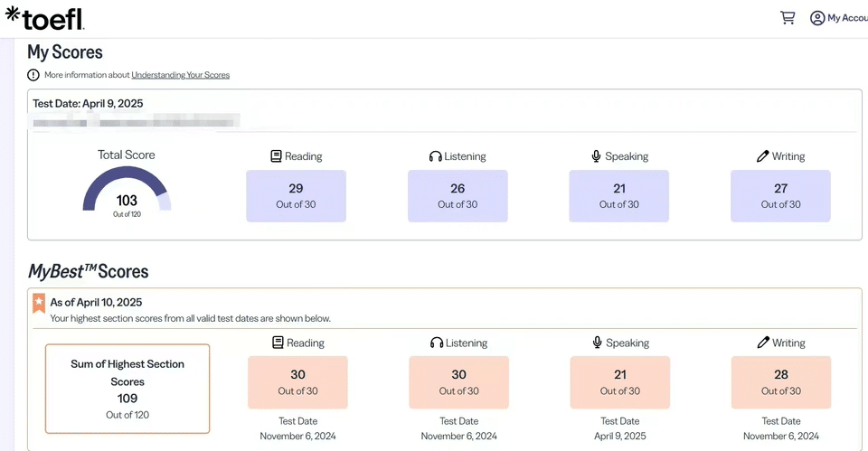This screenshot has height=451, width=868.
Task: Select the Reading score box showing 29
Action: click(x=296, y=196)
